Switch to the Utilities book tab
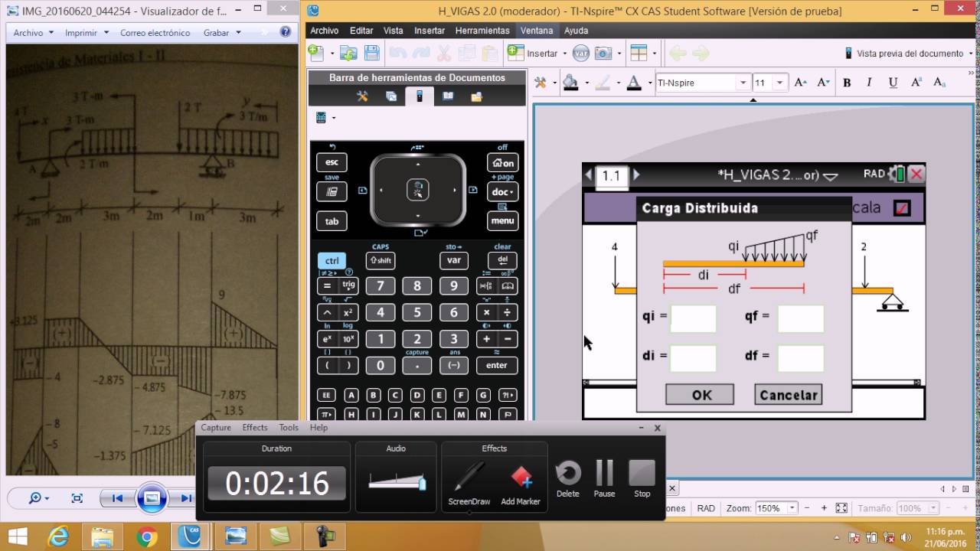The width and height of the screenshot is (980, 551). [448, 96]
